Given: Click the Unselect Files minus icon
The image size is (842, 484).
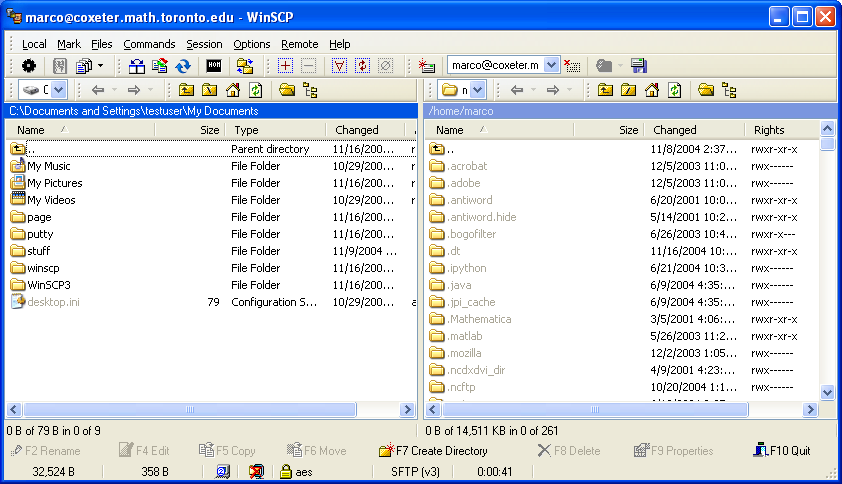Looking at the screenshot, I should [x=308, y=66].
